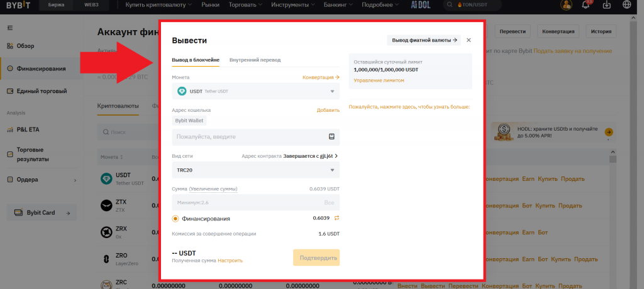Click the Конвертация button in page header
Screen dimensions: 644x289
(558, 31)
